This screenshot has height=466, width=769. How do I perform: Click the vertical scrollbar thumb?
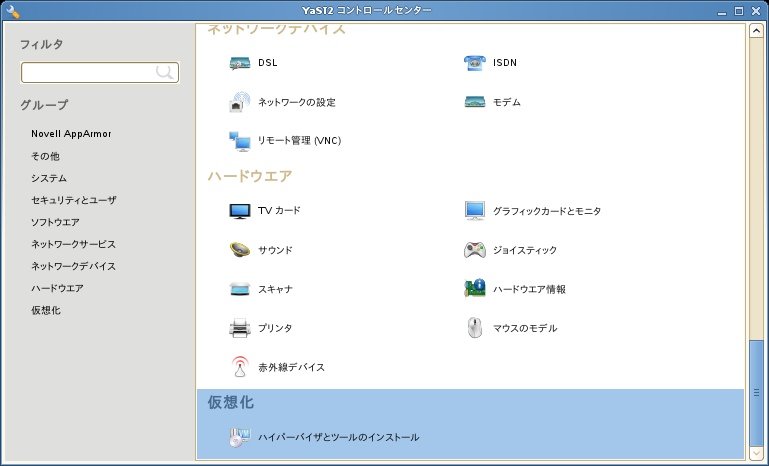click(756, 392)
